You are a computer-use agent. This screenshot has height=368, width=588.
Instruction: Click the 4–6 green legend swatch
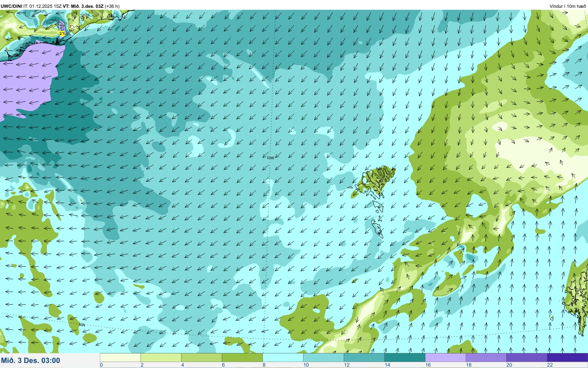click(x=202, y=357)
